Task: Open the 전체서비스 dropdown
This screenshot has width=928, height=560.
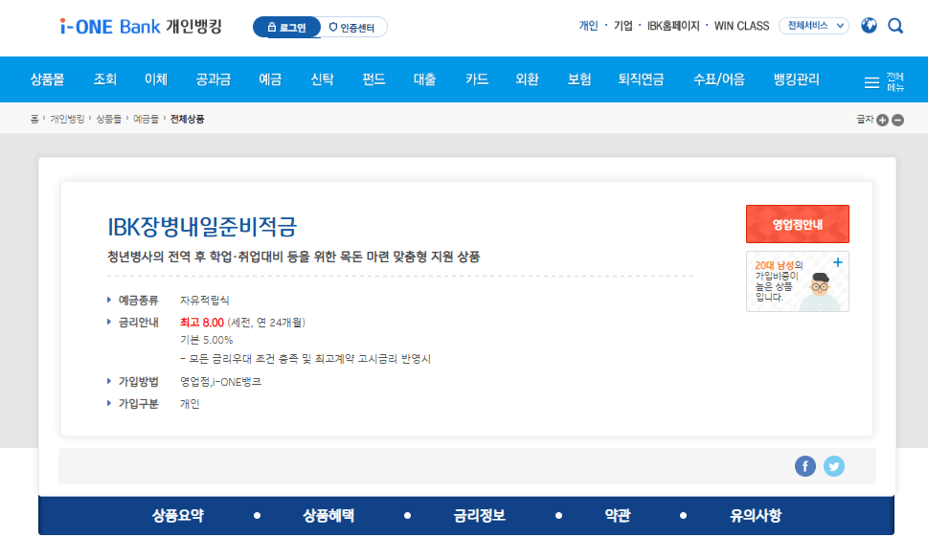Action: pyautogui.click(x=814, y=26)
